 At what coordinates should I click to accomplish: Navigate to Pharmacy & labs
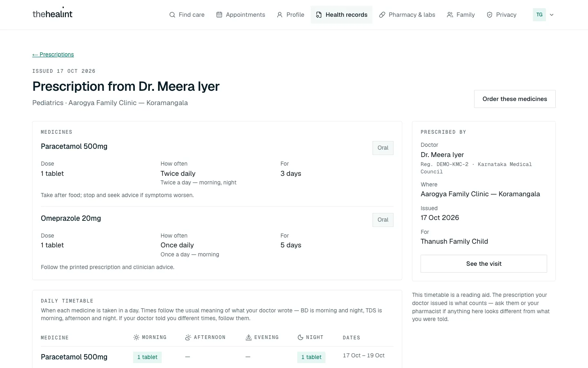(x=407, y=15)
